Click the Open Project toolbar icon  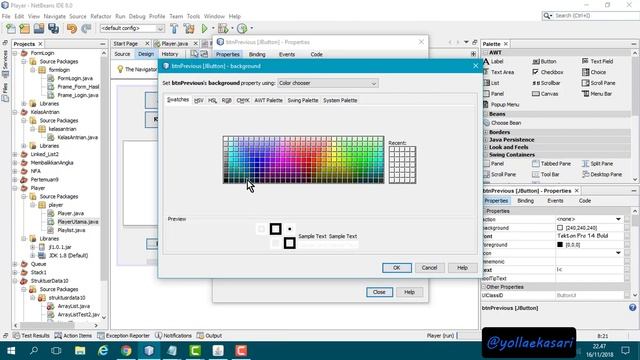[39, 28]
